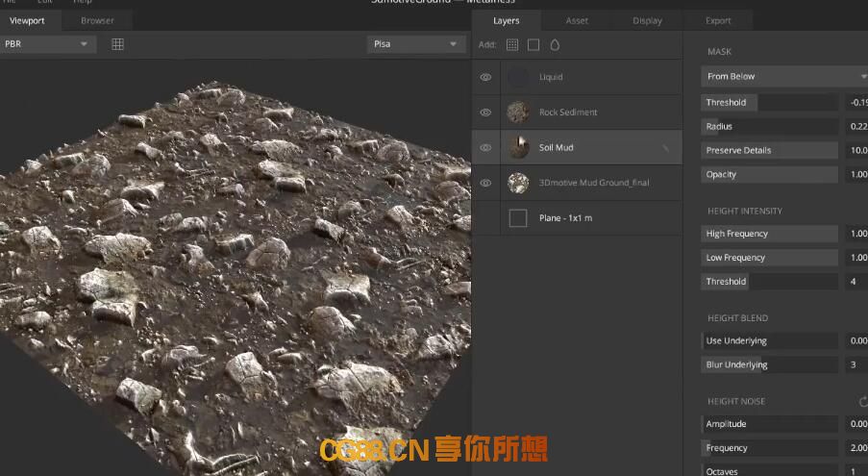The width and height of the screenshot is (868, 476).
Task: Adjust the High Frequency slider
Action: pos(769,234)
